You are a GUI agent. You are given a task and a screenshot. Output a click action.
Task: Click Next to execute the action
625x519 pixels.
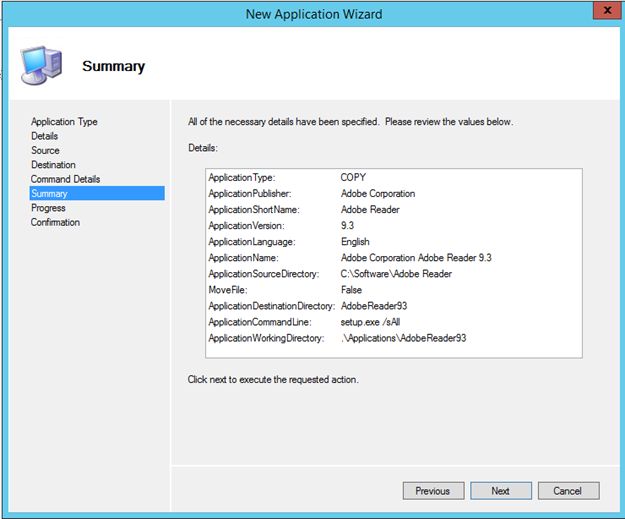coord(500,491)
